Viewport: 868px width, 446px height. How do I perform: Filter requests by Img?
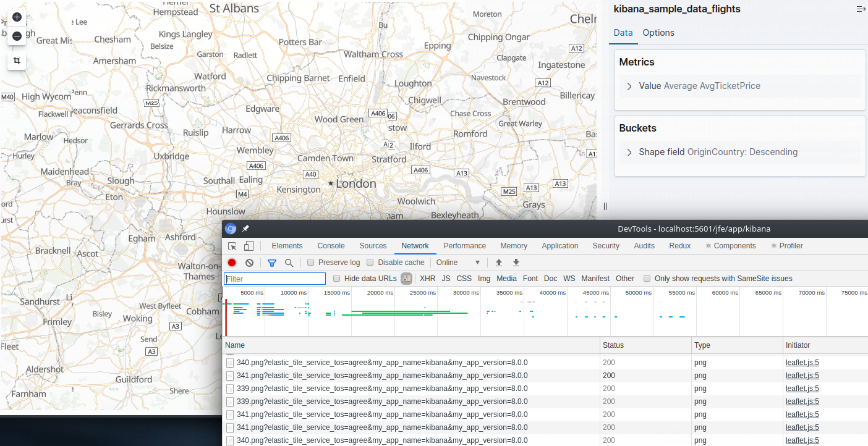point(484,279)
